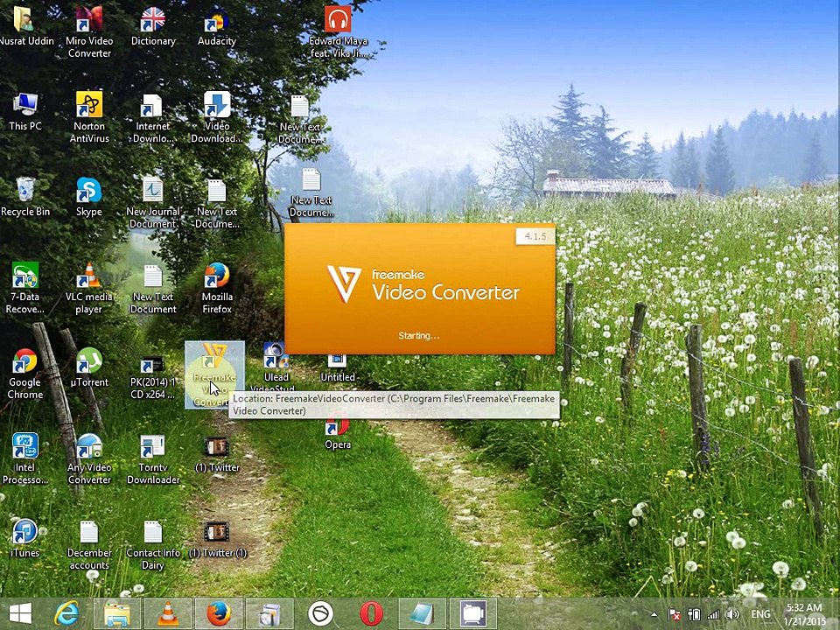840x630 pixels.
Task: Select the Ulead VideoStudio shortcut
Action: 276,367
